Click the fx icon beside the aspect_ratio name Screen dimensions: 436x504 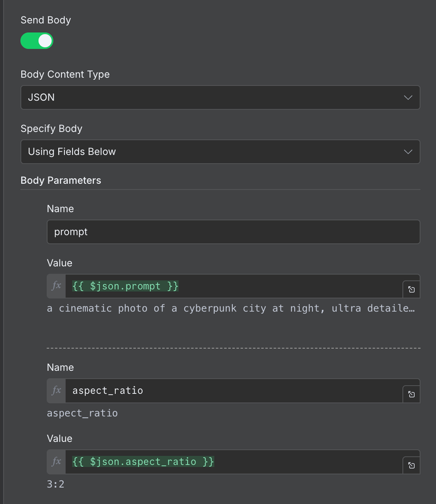57,391
